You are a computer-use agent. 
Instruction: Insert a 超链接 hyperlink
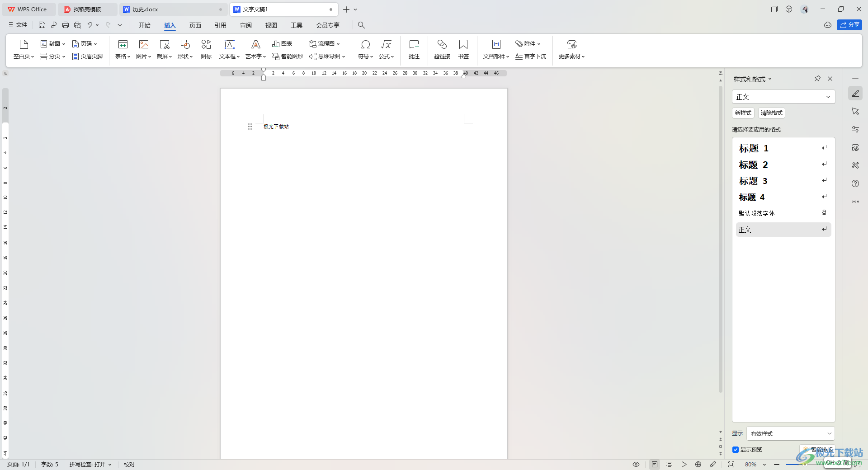point(442,49)
